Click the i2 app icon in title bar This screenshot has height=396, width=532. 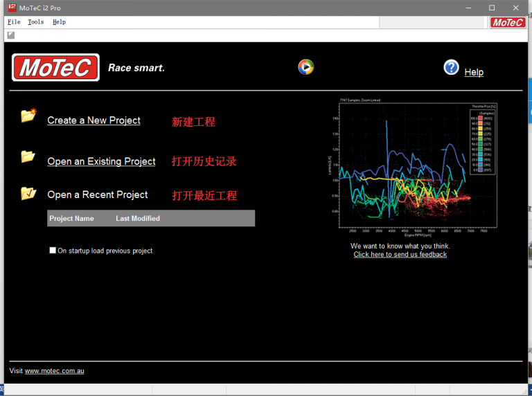12,7
